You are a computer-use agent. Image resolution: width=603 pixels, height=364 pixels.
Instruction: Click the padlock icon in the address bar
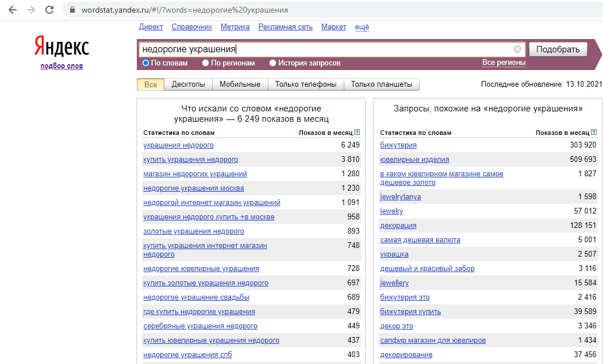pyautogui.click(x=72, y=10)
